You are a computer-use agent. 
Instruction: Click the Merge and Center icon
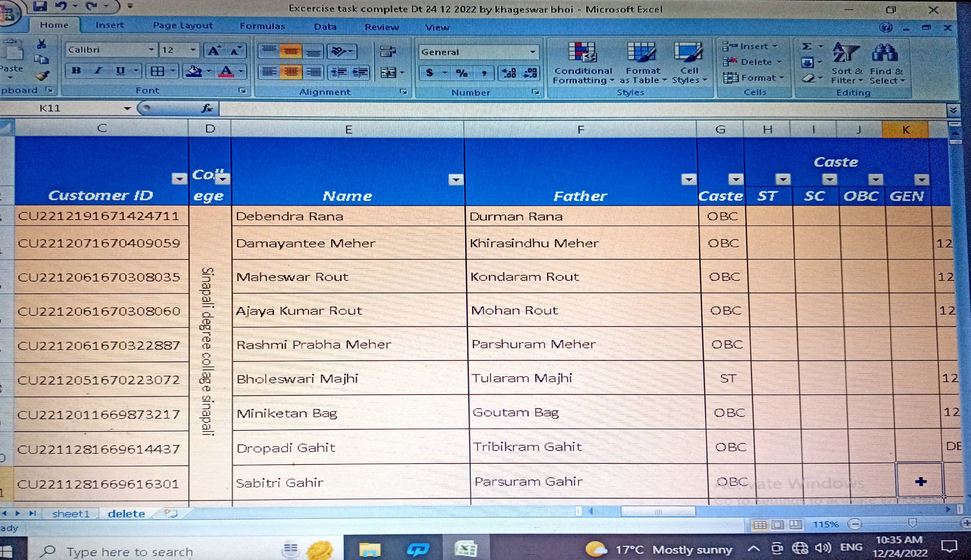coord(388,73)
